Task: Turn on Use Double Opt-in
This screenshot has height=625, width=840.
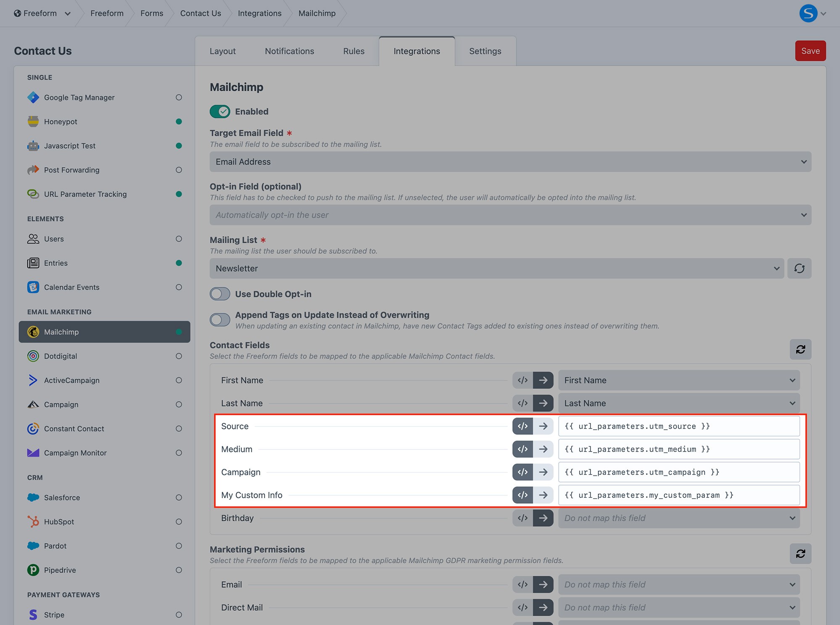Action: tap(220, 294)
